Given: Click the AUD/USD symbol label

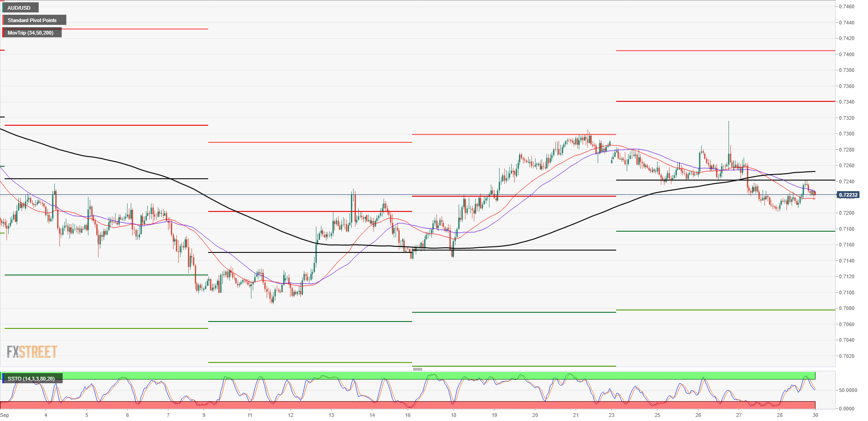Looking at the screenshot, I should 19,8.
